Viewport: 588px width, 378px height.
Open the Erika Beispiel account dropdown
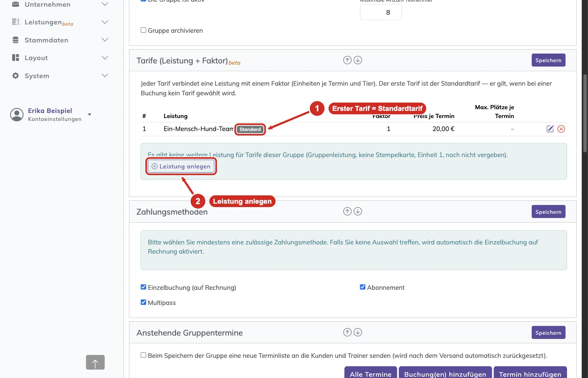89,114
